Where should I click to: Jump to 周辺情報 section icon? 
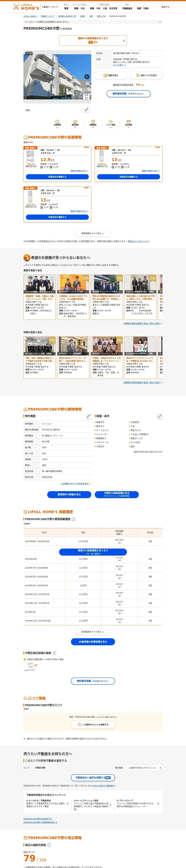[129, 124]
